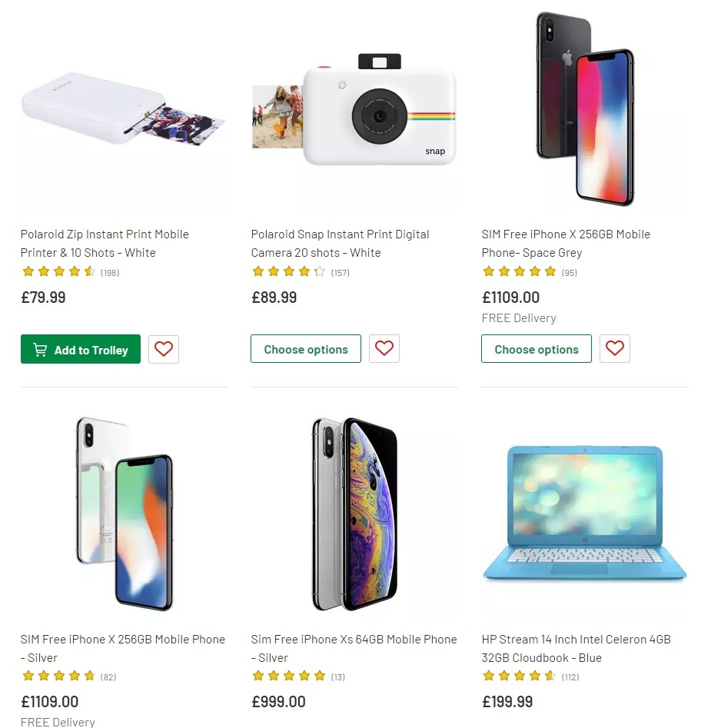Click the iPhone Xs Silver product image
This screenshot has width=721, height=728.
point(354,511)
